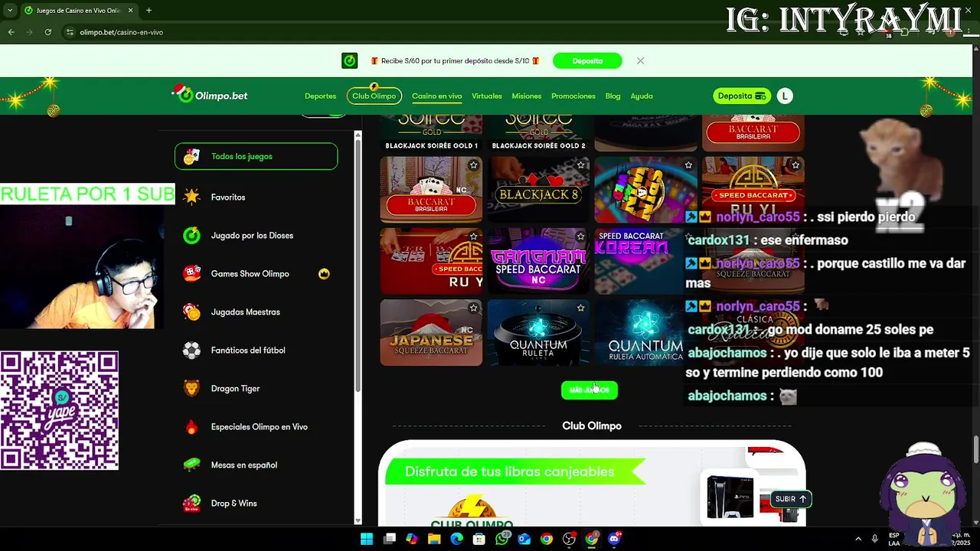Image resolution: width=980 pixels, height=551 pixels.
Task: Click the Mesas en español icon
Action: (191, 465)
